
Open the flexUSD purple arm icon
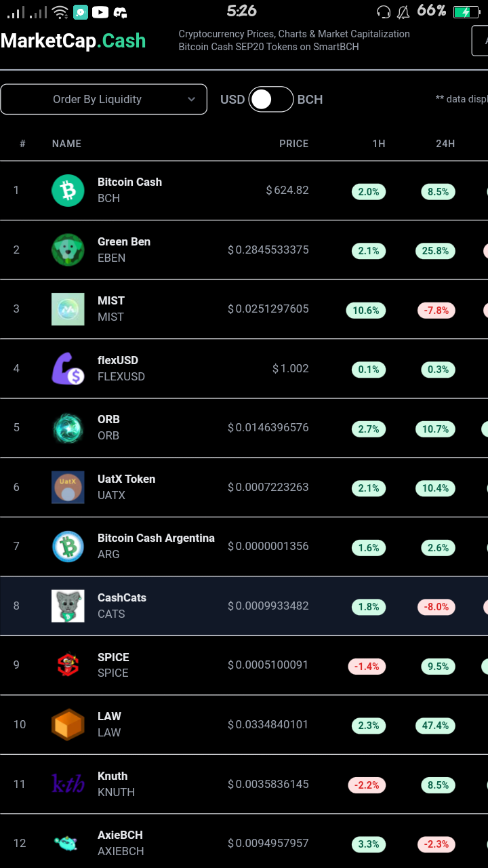point(68,368)
